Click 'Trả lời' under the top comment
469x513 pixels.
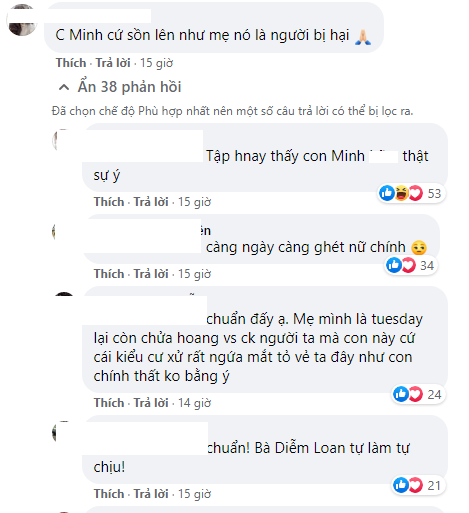113,63
